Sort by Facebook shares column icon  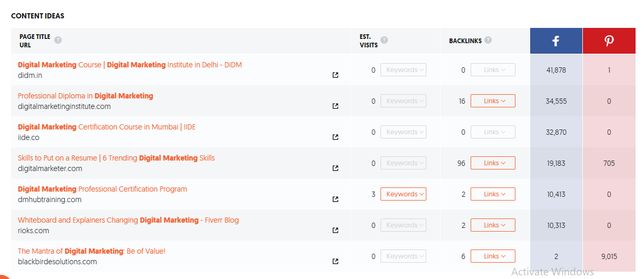point(555,41)
